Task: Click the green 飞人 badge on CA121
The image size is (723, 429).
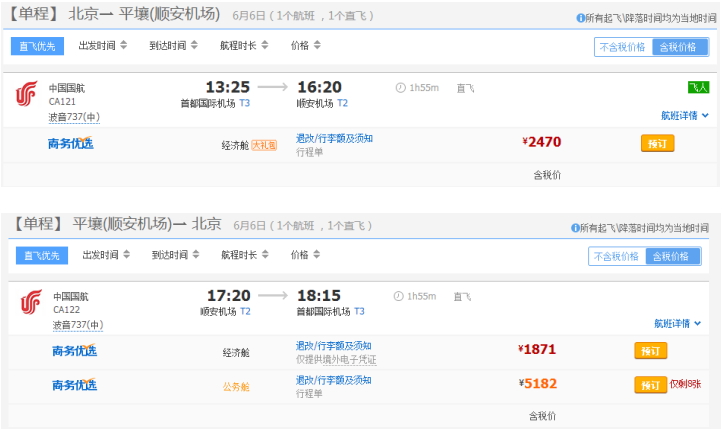Action: pyautogui.click(x=698, y=88)
